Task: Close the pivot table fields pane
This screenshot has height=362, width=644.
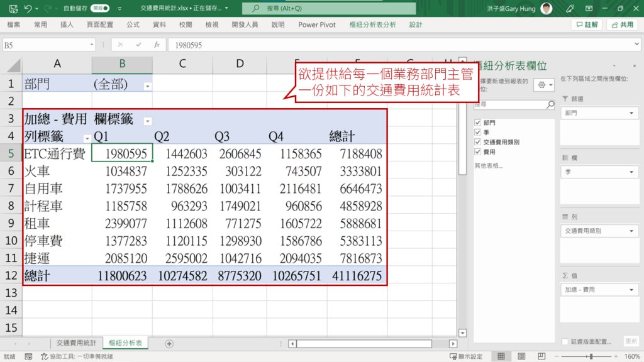Action: coord(634,65)
